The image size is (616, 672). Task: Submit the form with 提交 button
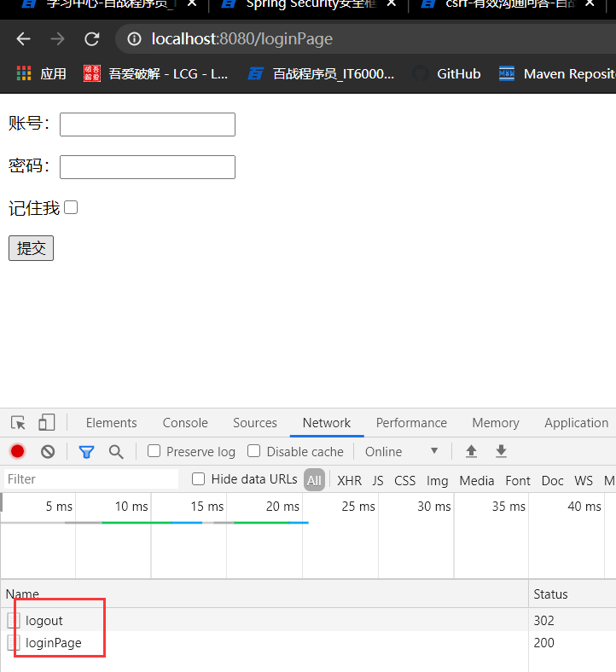coord(31,248)
